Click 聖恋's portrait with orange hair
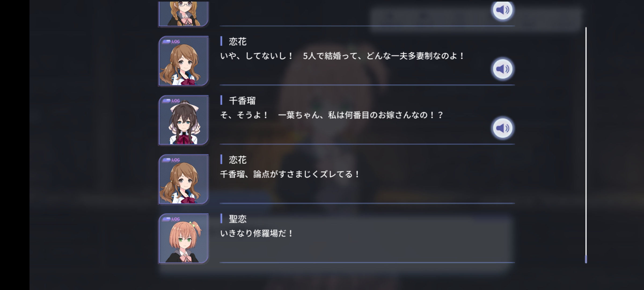This screenshot has height=290, width=644. (184, 238)
